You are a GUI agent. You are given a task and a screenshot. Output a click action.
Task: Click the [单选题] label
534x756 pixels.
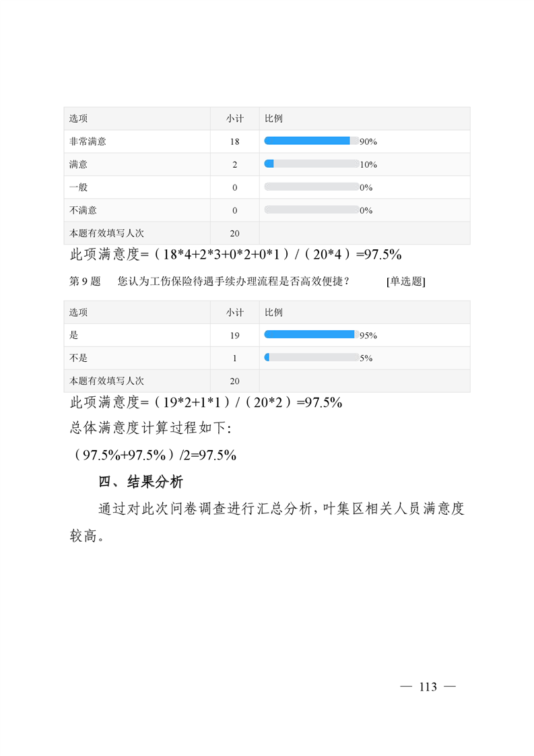click(x=405, y=282)
